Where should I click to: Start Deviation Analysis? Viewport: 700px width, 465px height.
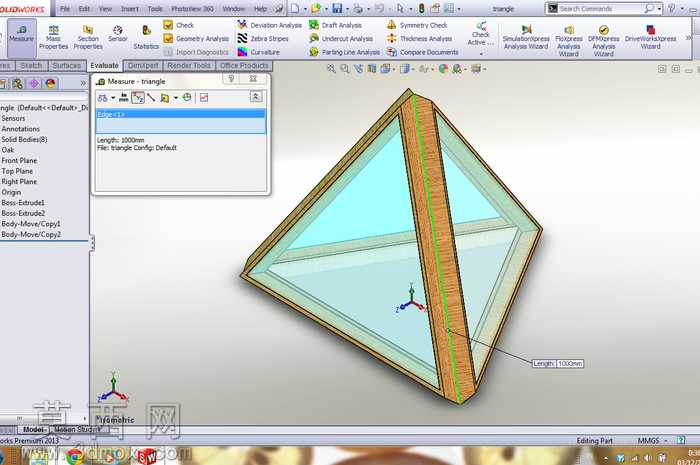[269, 25]
